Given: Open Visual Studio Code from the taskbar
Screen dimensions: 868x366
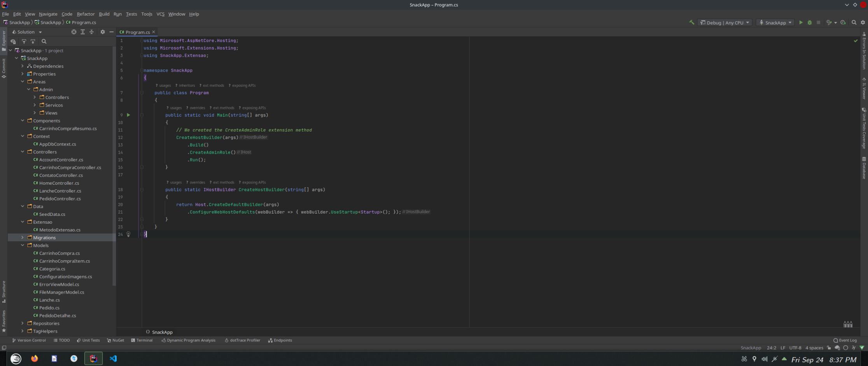Looking at the screenshot, I should tap(113, 359).
